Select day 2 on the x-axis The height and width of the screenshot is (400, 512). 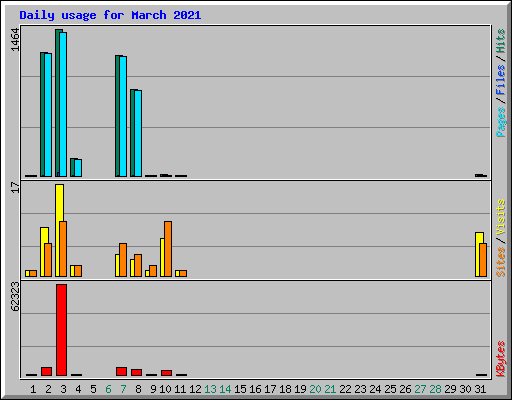coord(48,389)
